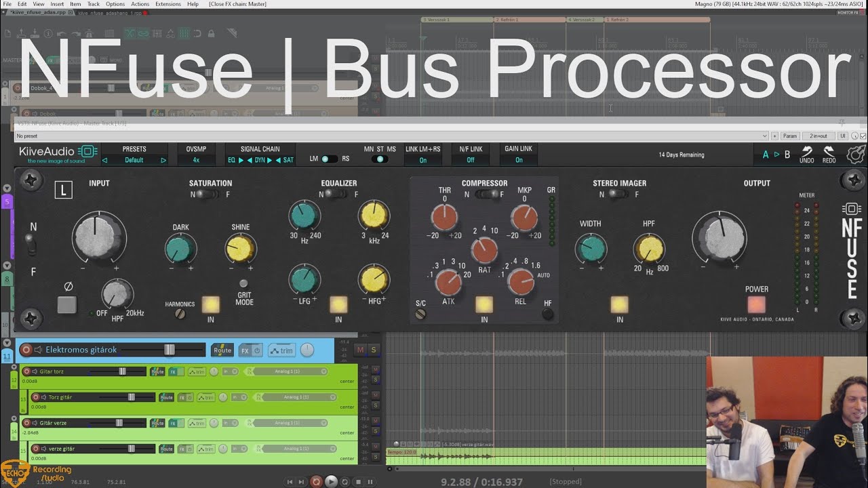
Task: Toggle the Stereo Imager IN button
Action: click(619, 304)
